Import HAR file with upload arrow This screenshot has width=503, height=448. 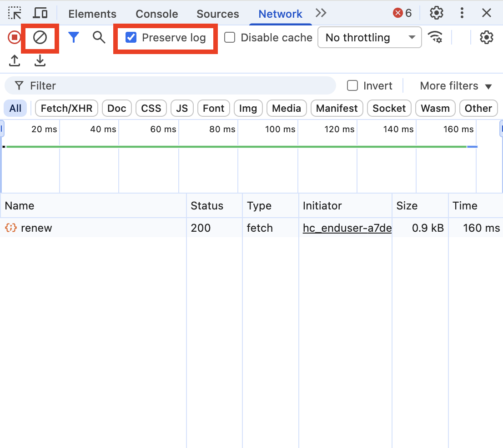15,60
